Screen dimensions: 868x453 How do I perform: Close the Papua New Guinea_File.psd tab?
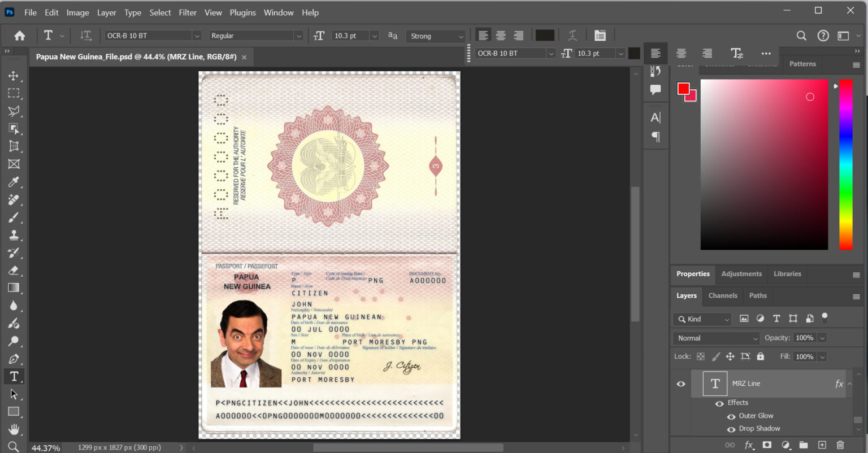point(244,57)
